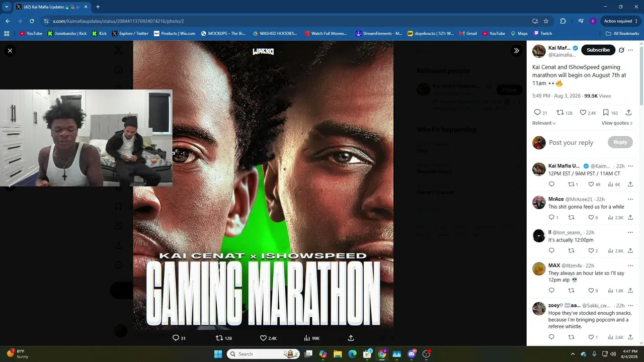Open Products | Wix.com bookmark
The height and width of the screenshot is (362, 644).
click(175, 34)
